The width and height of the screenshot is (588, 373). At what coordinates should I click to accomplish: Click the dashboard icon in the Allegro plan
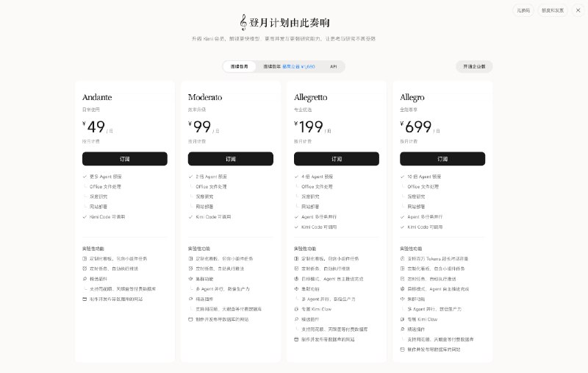402,269
